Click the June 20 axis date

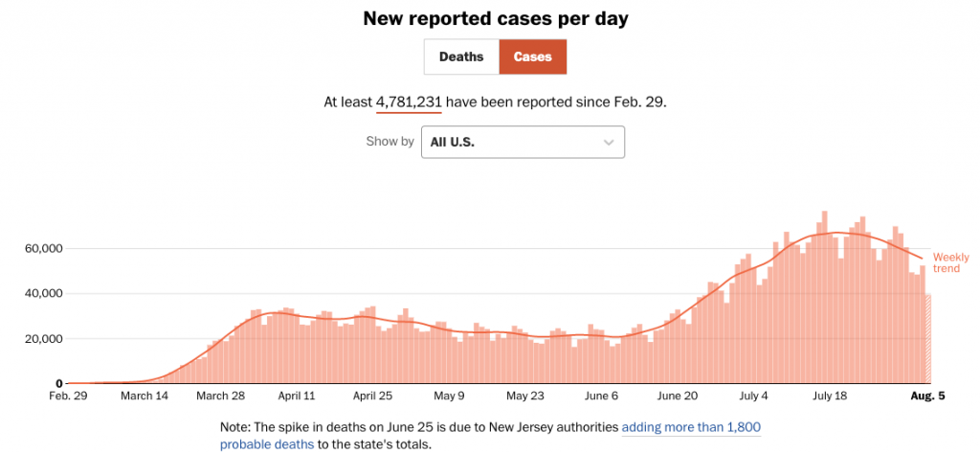click(x=678, y=395)
